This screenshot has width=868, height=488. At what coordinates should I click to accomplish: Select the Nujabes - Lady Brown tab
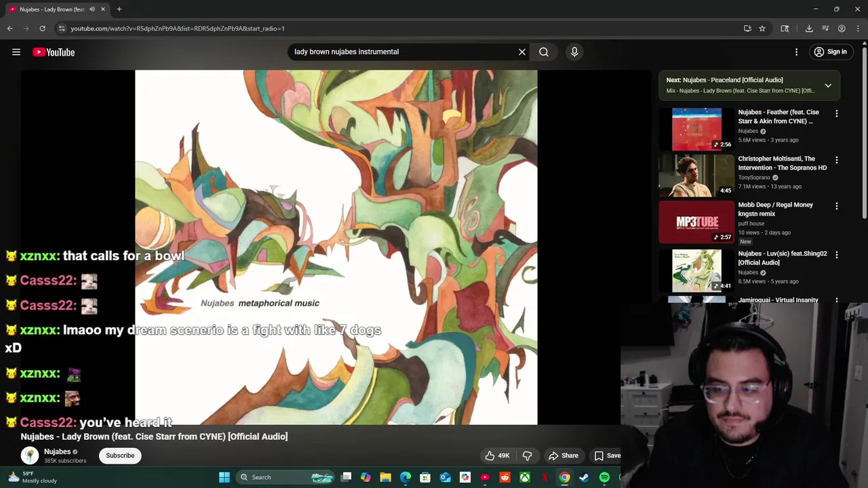52,9
